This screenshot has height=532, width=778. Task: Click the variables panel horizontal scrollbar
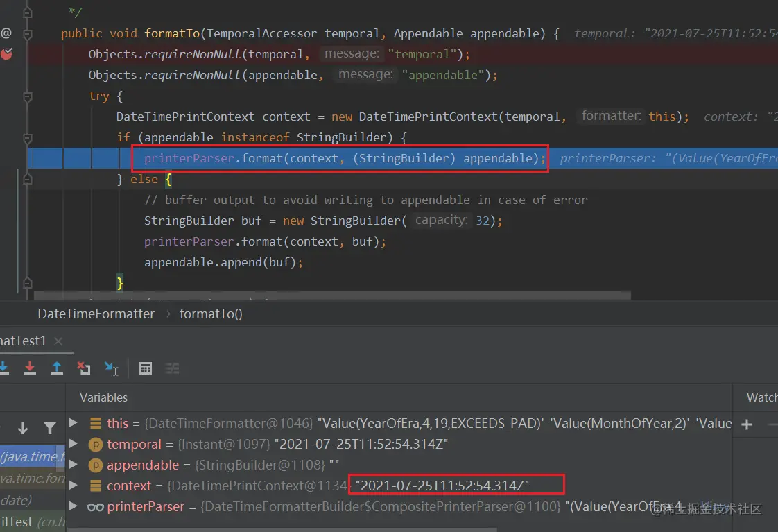tap(282, 529)
